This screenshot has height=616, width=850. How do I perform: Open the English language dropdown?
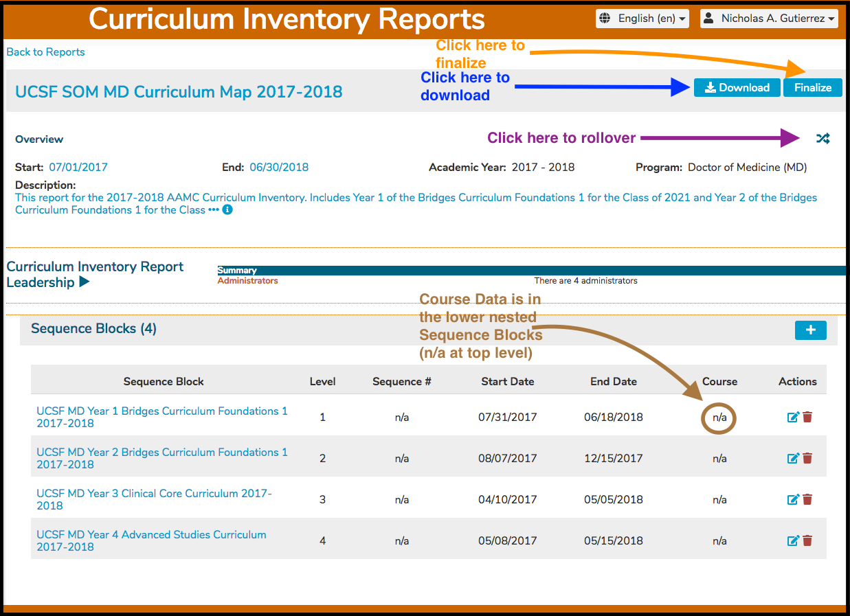tap(642, 19)
